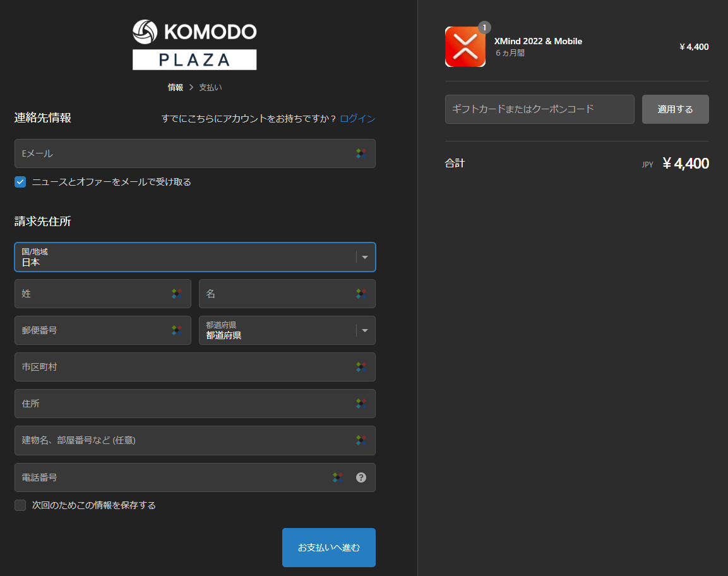Check 次回のためこの情報を保存する checkbox
Image resolution: width=728 pixels, height=576 pixels.
20,505
